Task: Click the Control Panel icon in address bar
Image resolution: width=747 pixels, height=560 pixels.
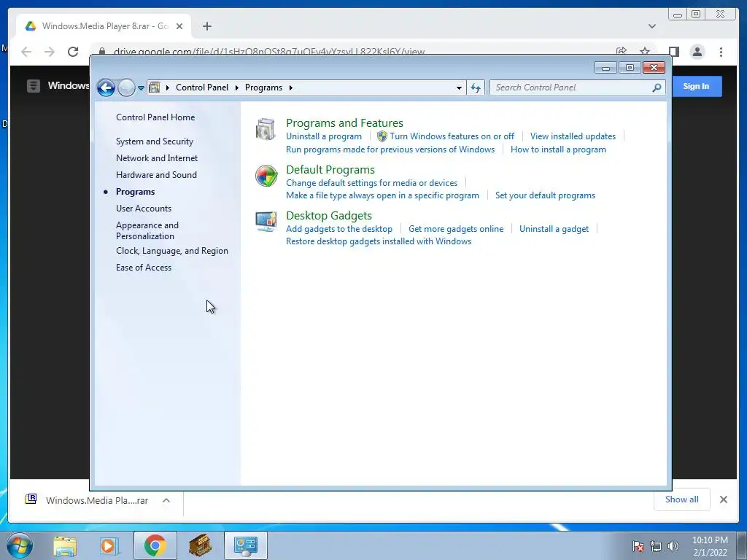Action: tap(155, 87)
